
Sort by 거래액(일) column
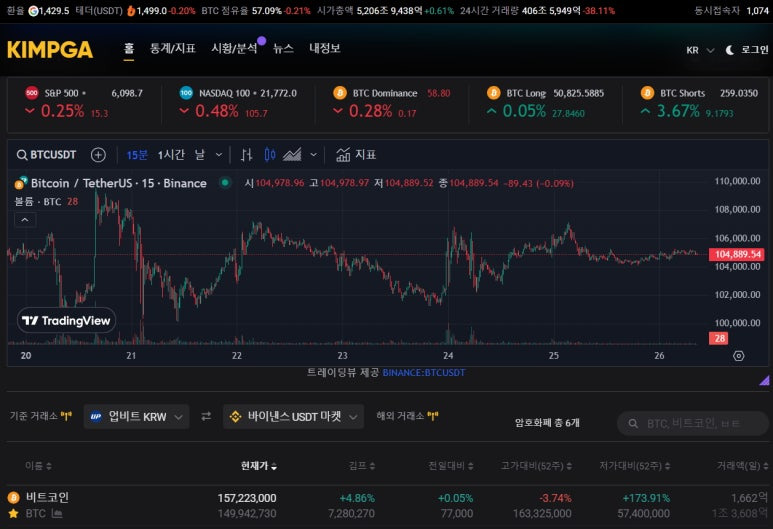743,466
